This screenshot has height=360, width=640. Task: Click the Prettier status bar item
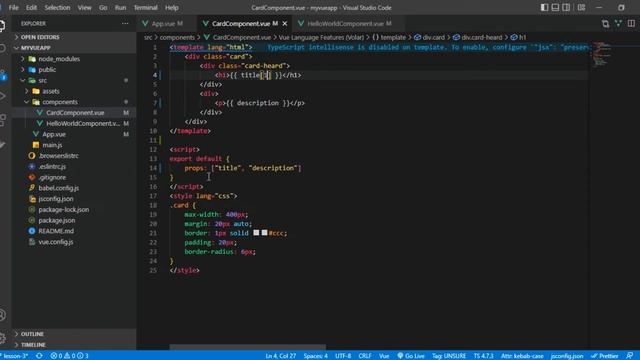604,356
